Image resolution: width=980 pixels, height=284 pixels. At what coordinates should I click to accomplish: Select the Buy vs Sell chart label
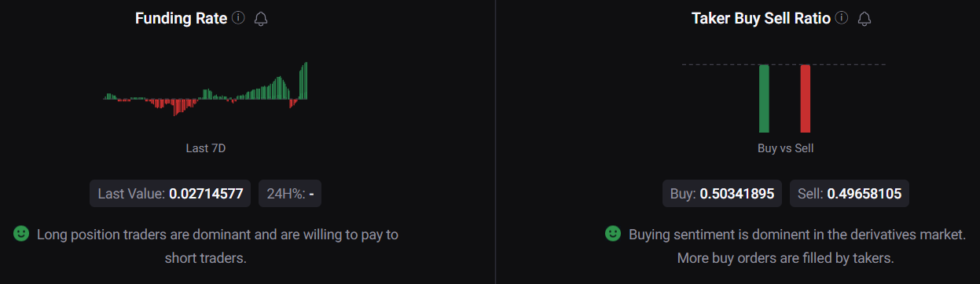tap(786, 147)
